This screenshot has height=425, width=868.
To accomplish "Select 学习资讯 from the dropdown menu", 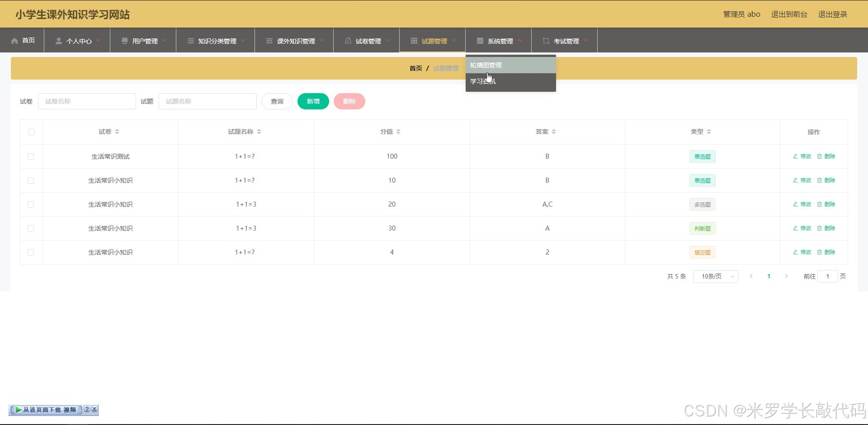I will (x=510, y=81).
